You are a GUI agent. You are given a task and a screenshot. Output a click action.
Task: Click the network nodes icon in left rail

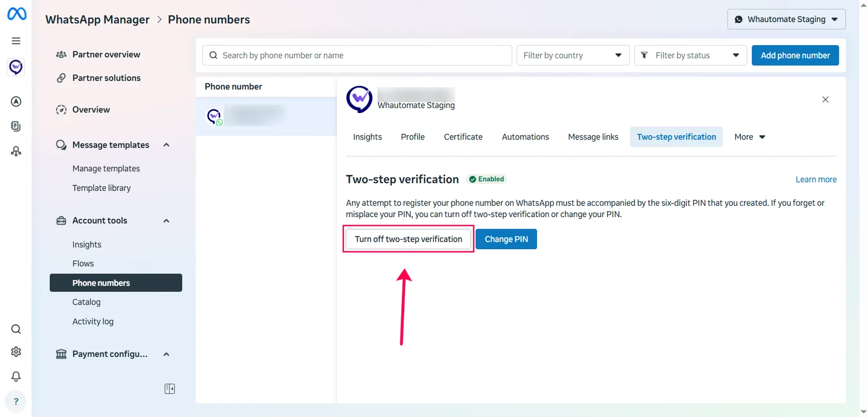point(16,151)
